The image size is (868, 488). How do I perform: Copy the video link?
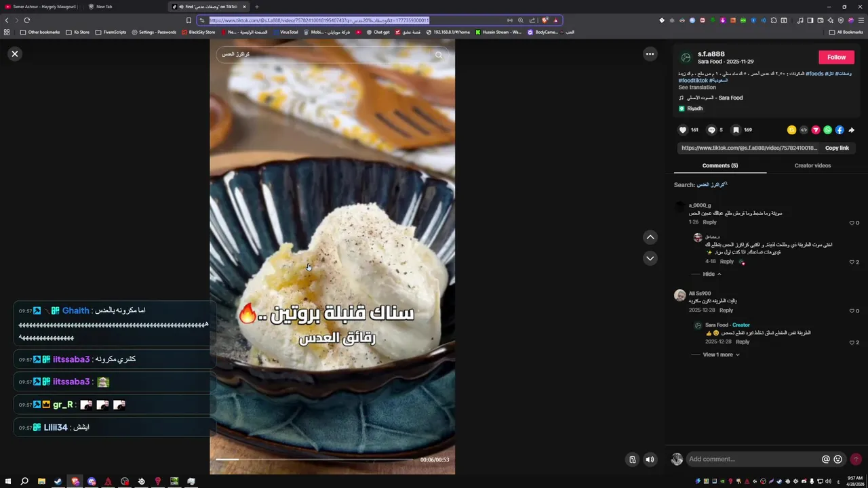(x=837, y=148)
